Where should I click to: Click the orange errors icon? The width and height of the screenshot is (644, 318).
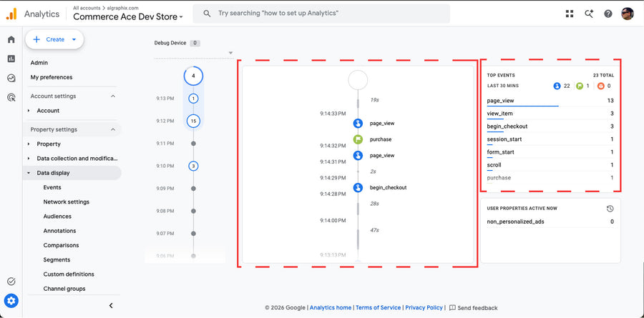coord(601,86)
